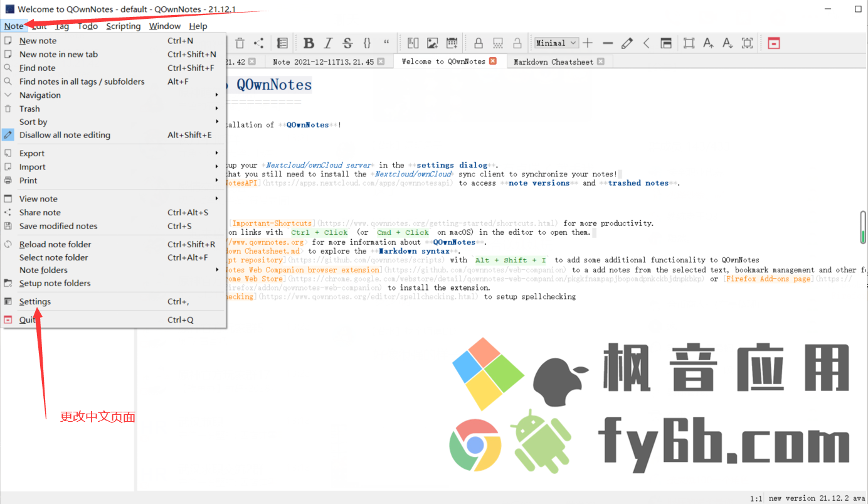Click the share note toolbar icon
This screenshot has width=868, height=504.
coord(258,43)
